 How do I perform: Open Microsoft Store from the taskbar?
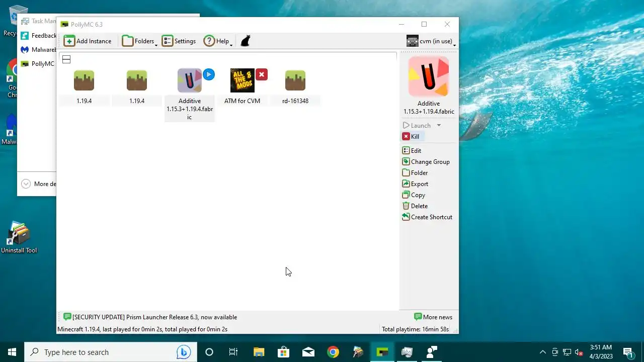click(283, 352)
